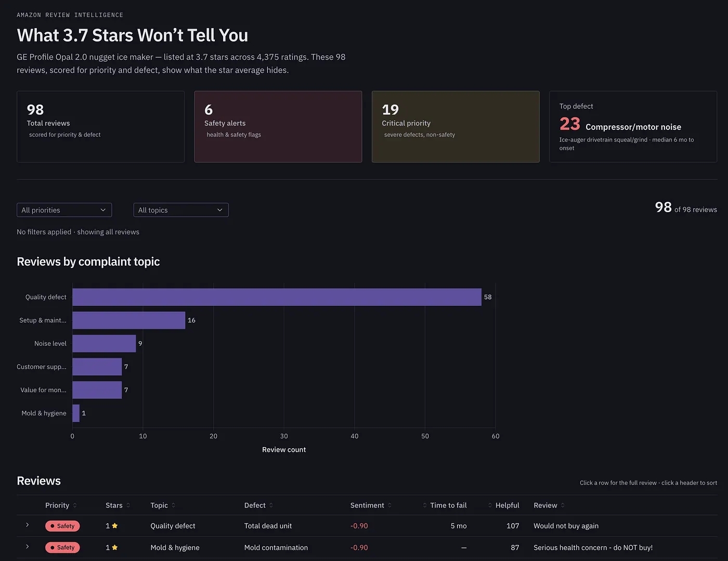
Task: Click the Mold & hygiene bar in chart
Action: tap(76, 413)
